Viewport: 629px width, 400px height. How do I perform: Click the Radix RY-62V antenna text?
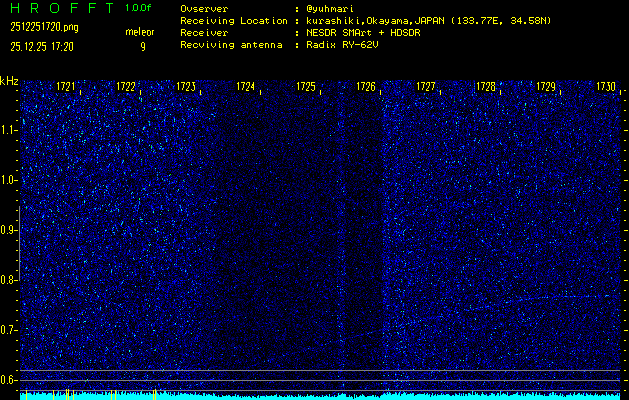point(342,45)
